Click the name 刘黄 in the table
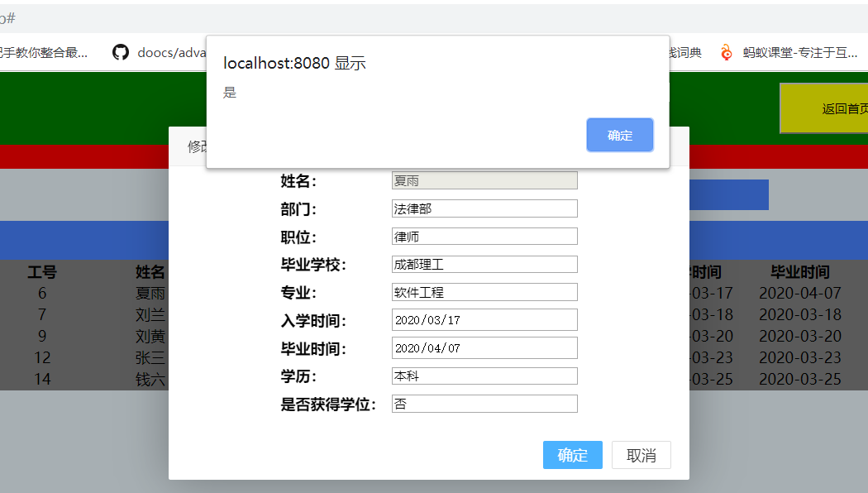This screenshot has width=868, height=493. click(150, 336)
